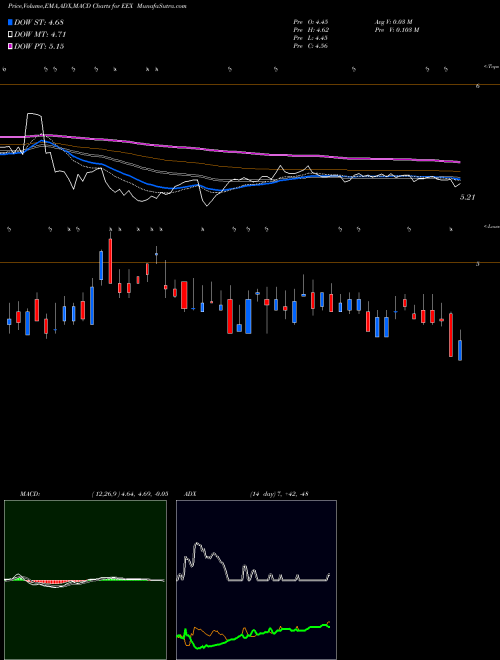
Task: Click the magenta DOW PT legend swatch
Action: pyautogui.click(x=10, y=46)
